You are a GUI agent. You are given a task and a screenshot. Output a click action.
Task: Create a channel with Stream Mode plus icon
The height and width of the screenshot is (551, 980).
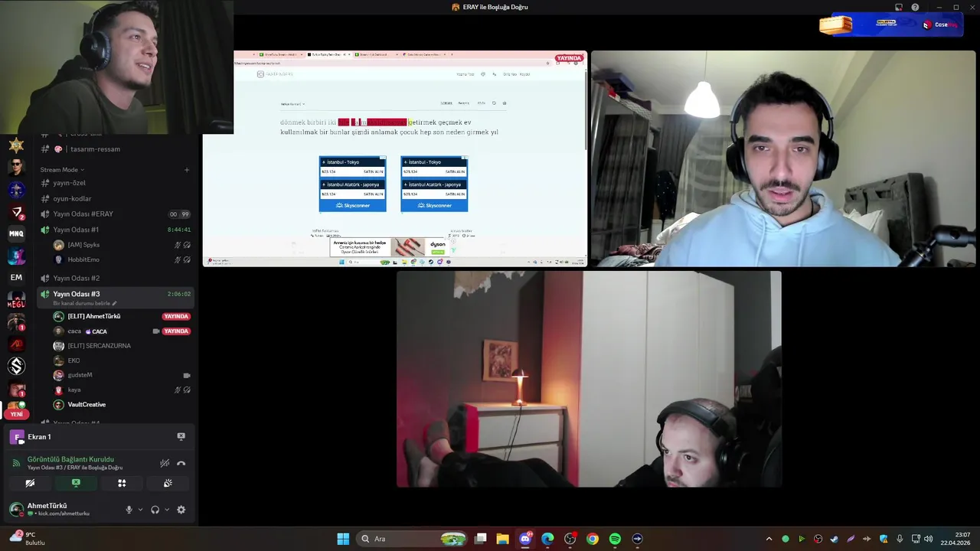click(187, 170)
